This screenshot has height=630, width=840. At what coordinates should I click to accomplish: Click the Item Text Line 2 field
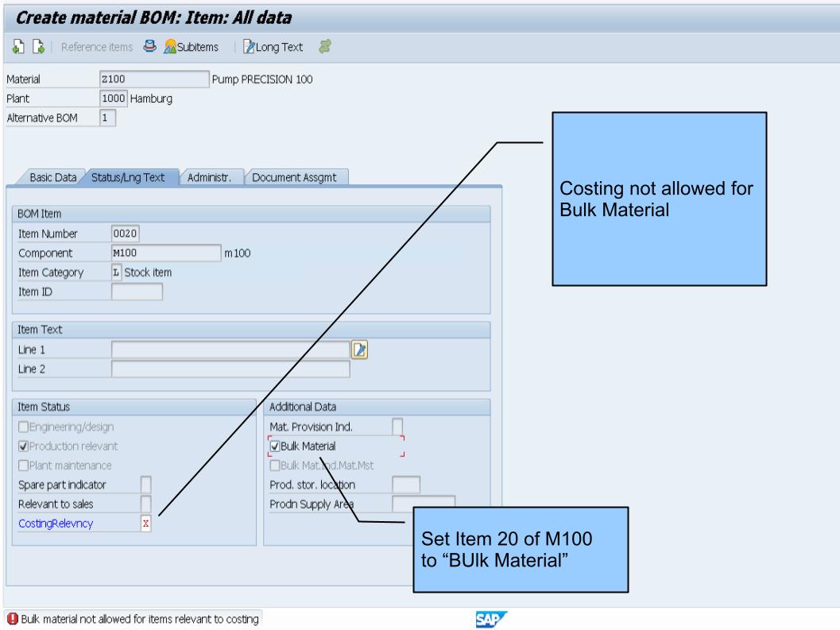(231, 369)
